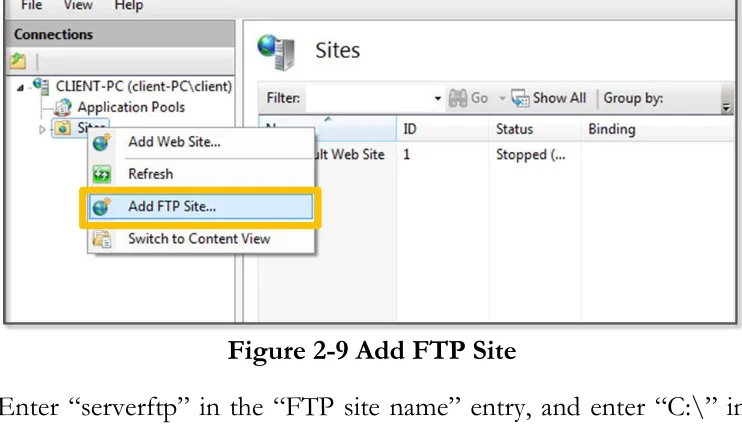Click the Connections panel header
The height and width of the screenshot is (428, 742).
tap(120, 34)
